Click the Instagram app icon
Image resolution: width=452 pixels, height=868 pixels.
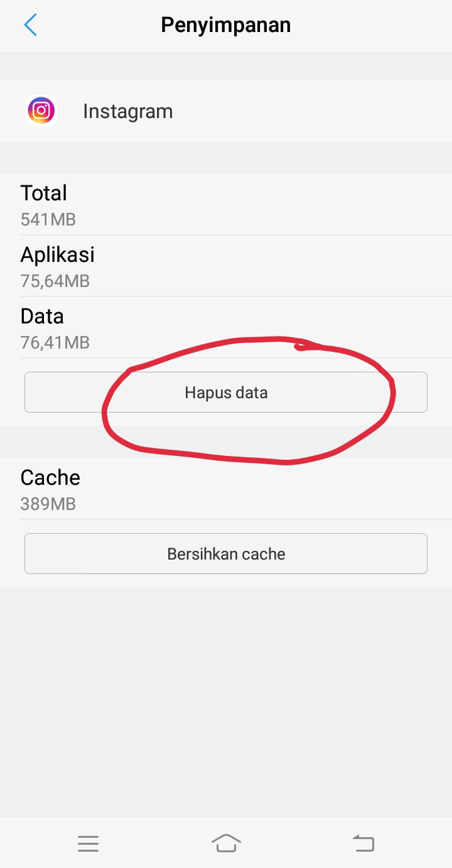41,111
